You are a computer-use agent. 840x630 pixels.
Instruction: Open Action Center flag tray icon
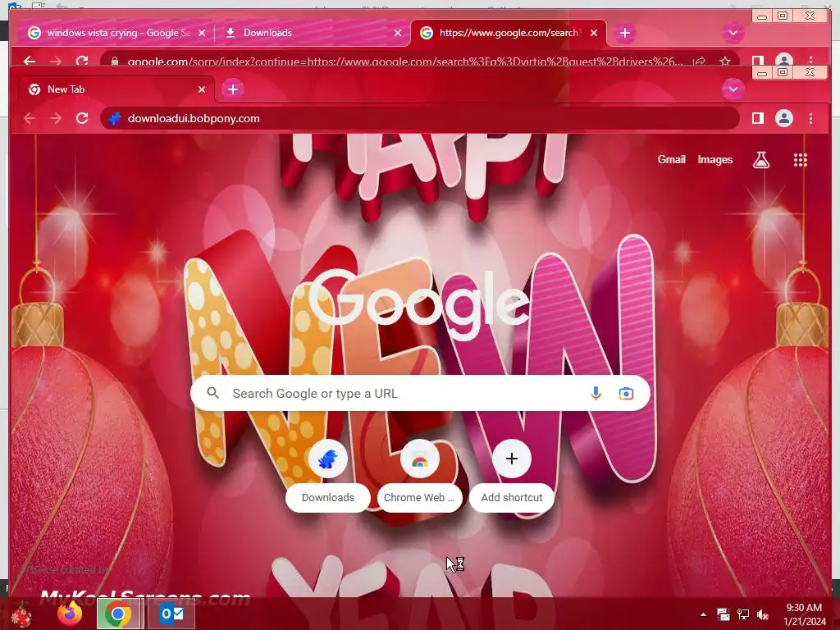tap(724, 614)
